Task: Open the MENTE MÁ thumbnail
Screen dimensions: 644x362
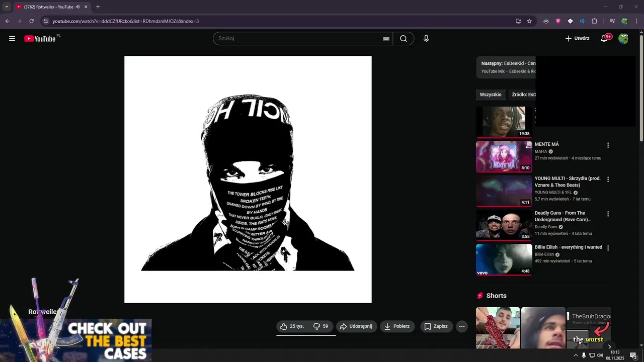Action: [504, 157]
